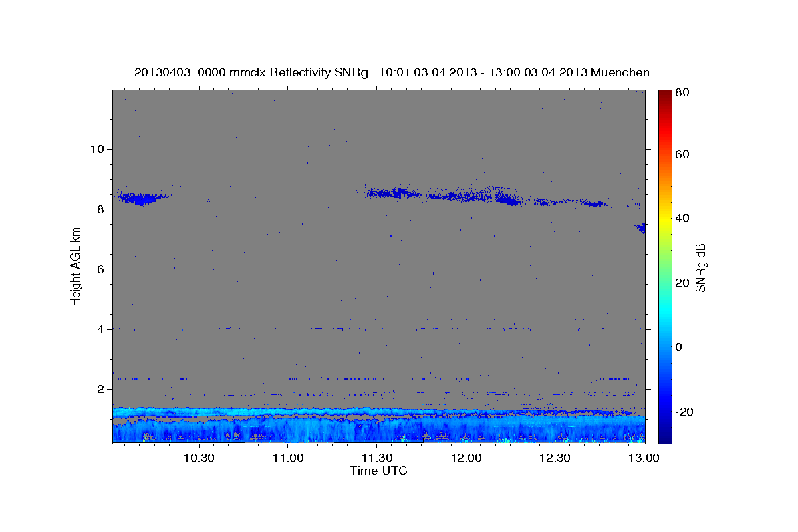798x532 pixels.
Task: Click the blue cloud patch near 8 km at plot start
Action: point(141,198)
